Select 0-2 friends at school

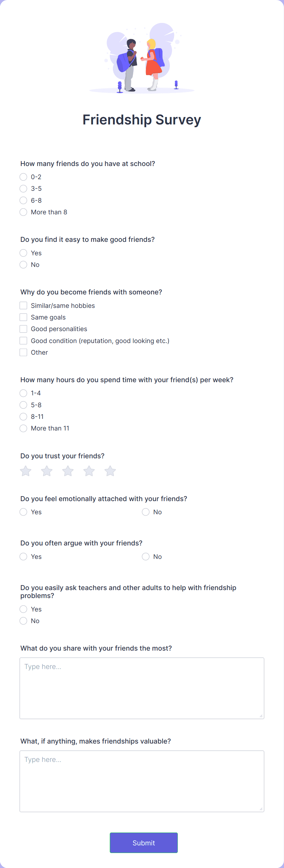[23, 176]
